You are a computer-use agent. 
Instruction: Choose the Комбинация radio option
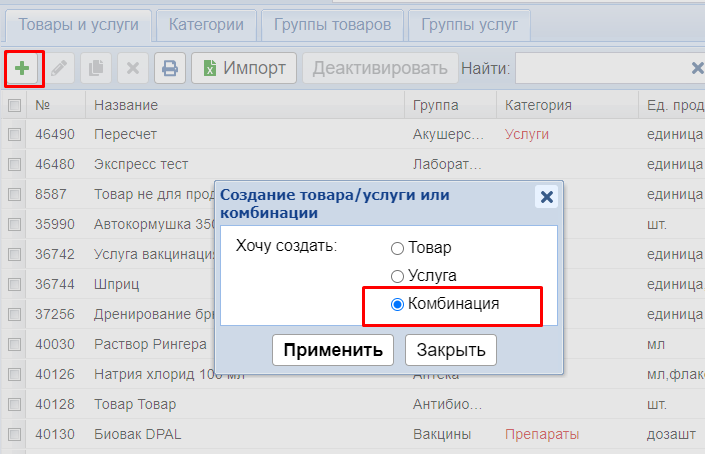tap(398, 304)
